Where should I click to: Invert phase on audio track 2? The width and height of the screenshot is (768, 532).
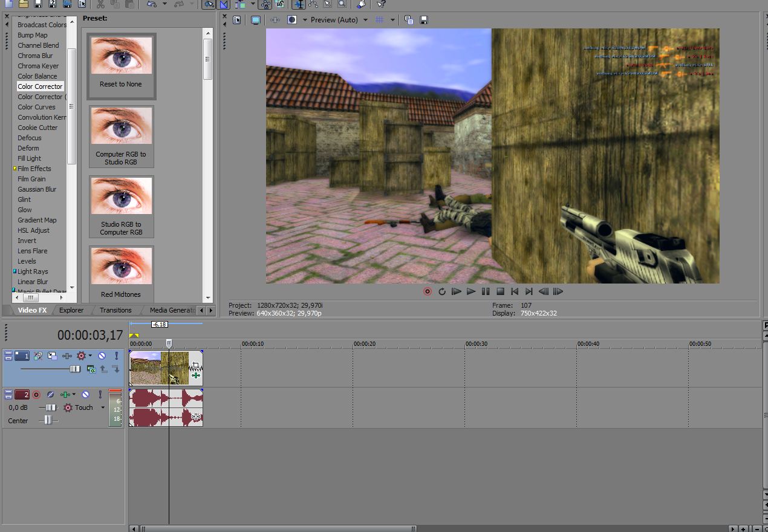pyautogui.click(x=51, y=395)
